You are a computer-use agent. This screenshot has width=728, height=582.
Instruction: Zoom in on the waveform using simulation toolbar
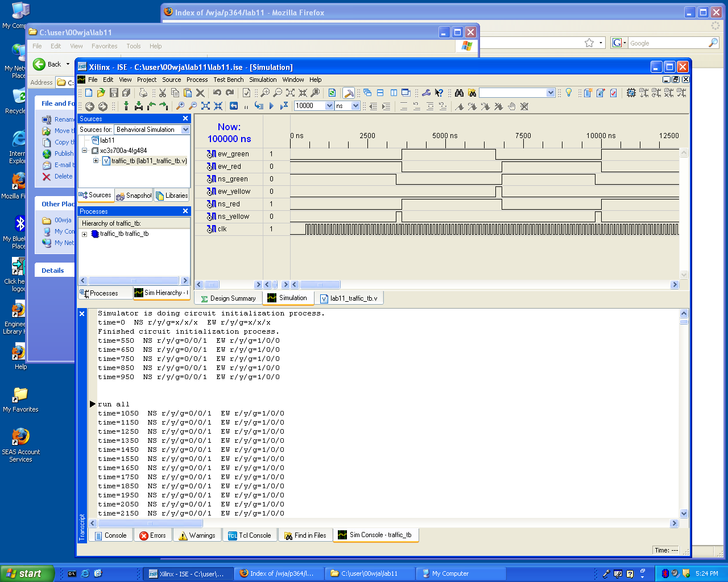[x=180, y=106]
